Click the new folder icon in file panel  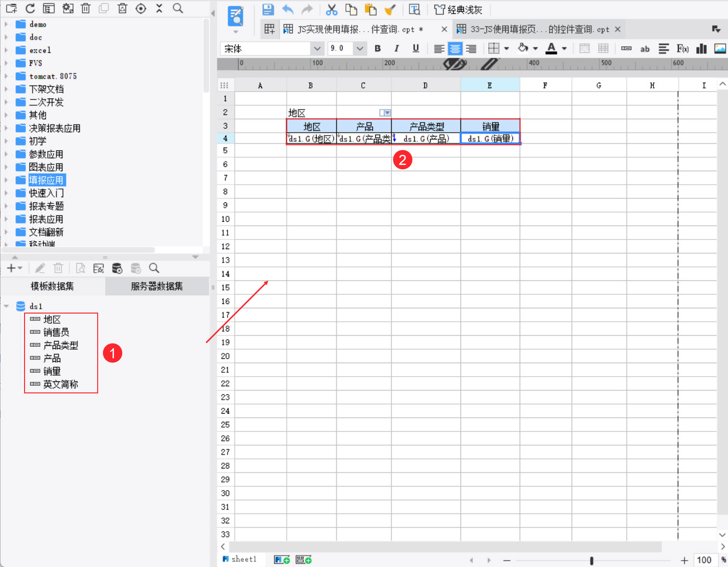click(11, 8)
